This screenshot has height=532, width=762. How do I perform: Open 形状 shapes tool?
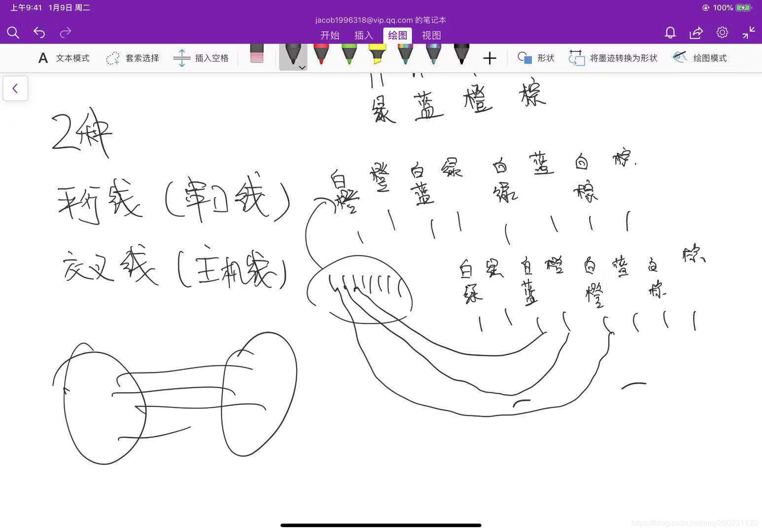pyautogui.click(x=536, y=58)
